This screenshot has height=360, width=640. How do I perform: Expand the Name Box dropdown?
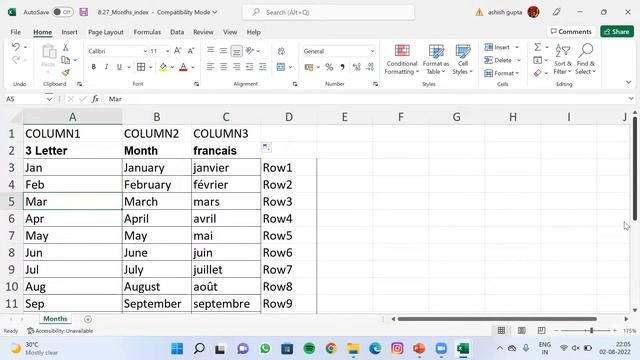click(x=49, y=99)
